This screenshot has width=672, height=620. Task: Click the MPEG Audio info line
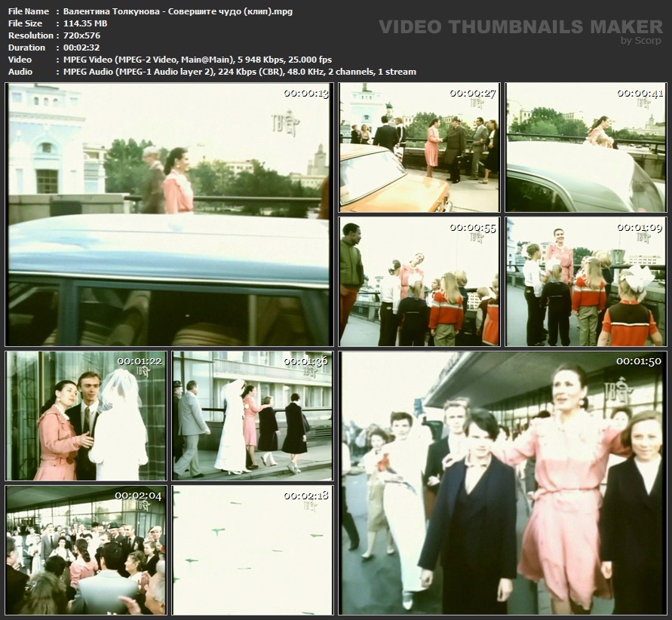click(240, 72)
